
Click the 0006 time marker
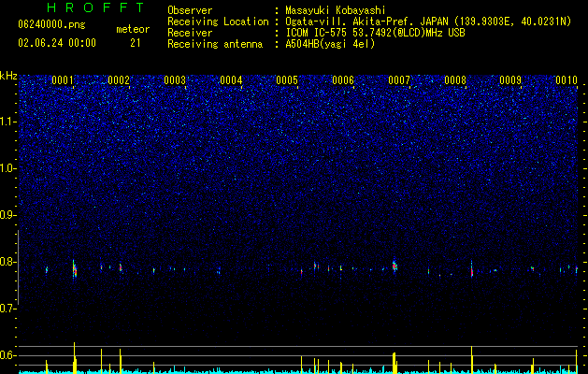[x=343, y=80]
